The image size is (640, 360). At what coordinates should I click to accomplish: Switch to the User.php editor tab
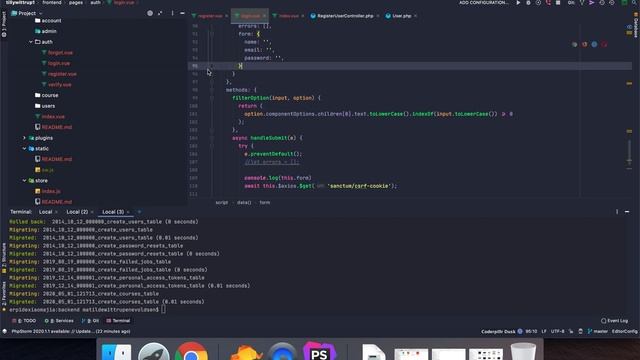pyautogui.click(x=402, y=16)
